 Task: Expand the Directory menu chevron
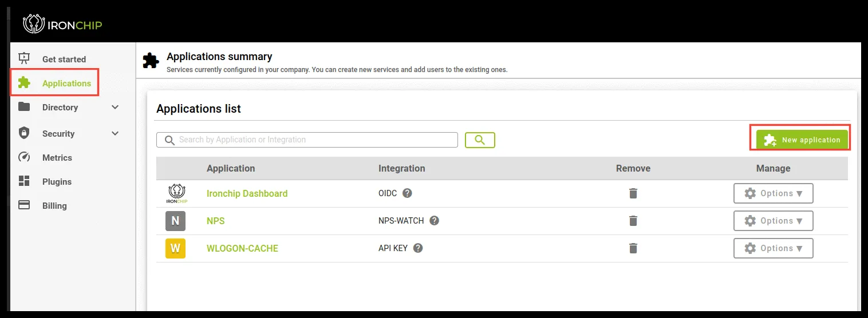[115, 107]
